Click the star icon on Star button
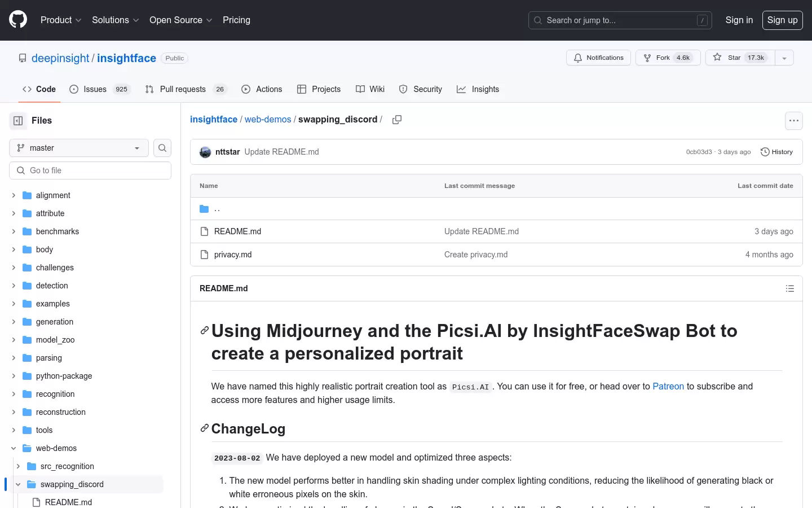The width and height of the screenshot is (812, 508). coord(717,57)
